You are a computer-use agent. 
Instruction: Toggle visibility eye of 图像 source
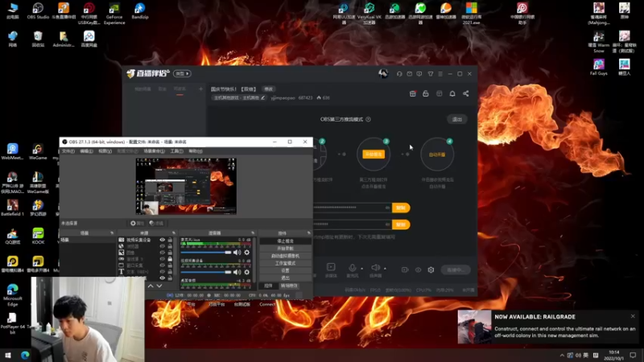point(163,253)
